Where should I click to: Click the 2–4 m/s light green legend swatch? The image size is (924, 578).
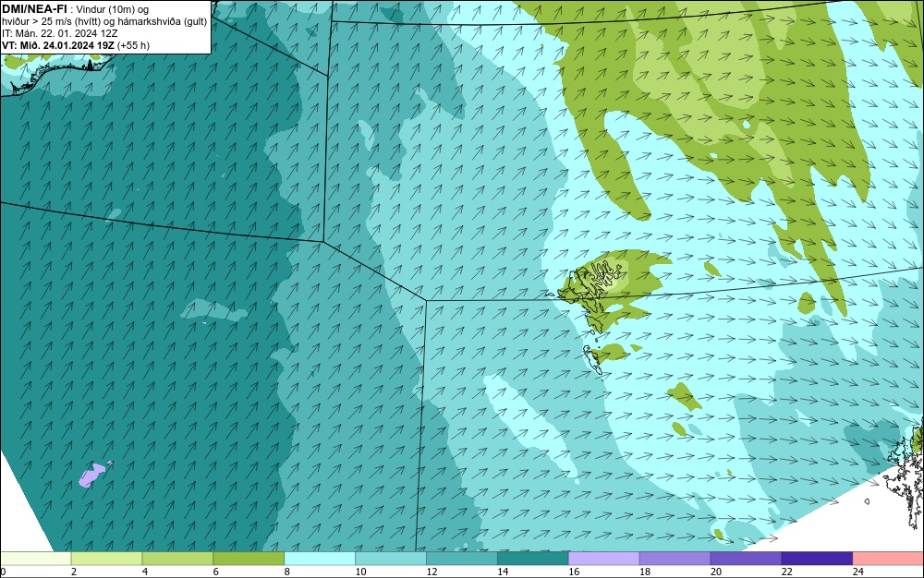(x=106, y=559)
